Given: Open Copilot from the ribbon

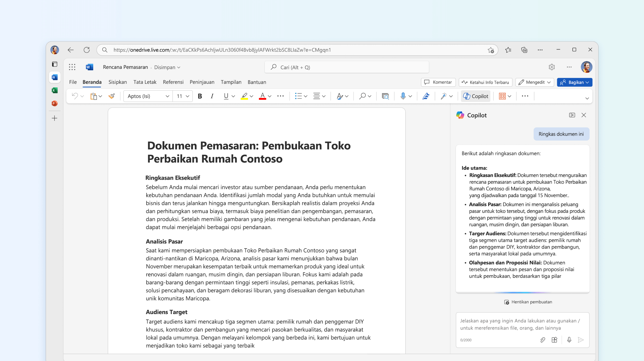Looking at the screenshot, I should click(x=476, y=96).
